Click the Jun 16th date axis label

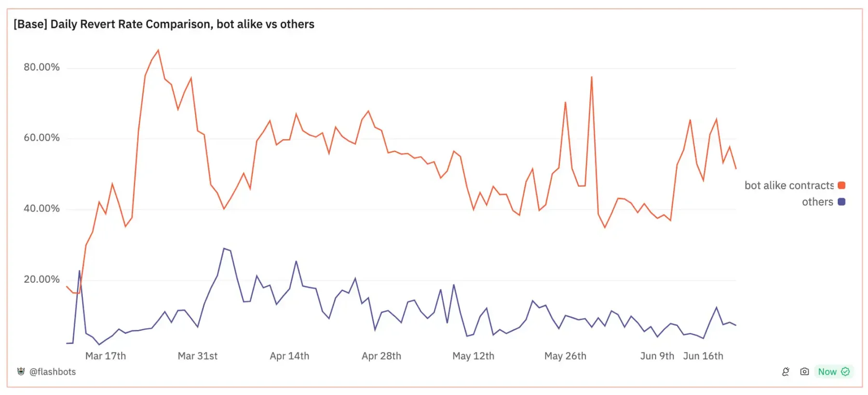click(703, 356)
